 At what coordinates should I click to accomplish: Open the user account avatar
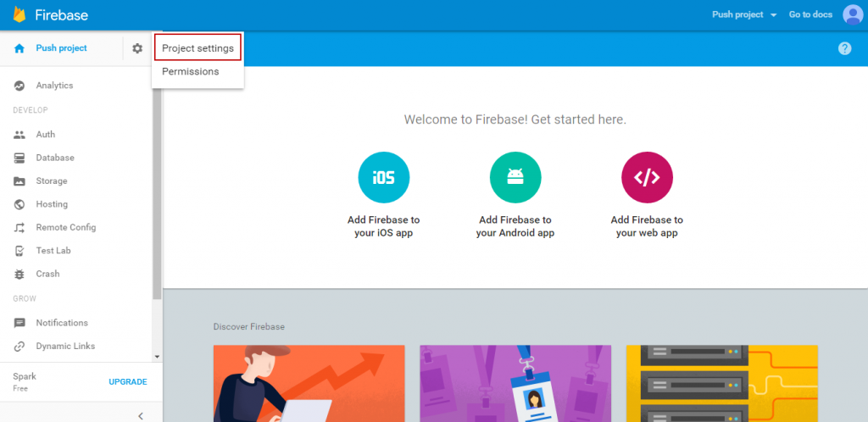pos(852,14)
